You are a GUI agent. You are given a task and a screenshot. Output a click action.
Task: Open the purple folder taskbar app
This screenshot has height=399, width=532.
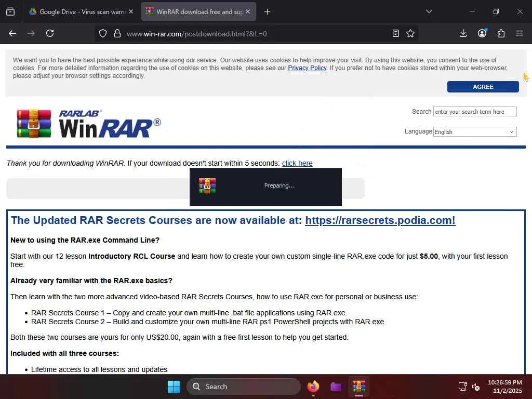(x=336, y=387)
